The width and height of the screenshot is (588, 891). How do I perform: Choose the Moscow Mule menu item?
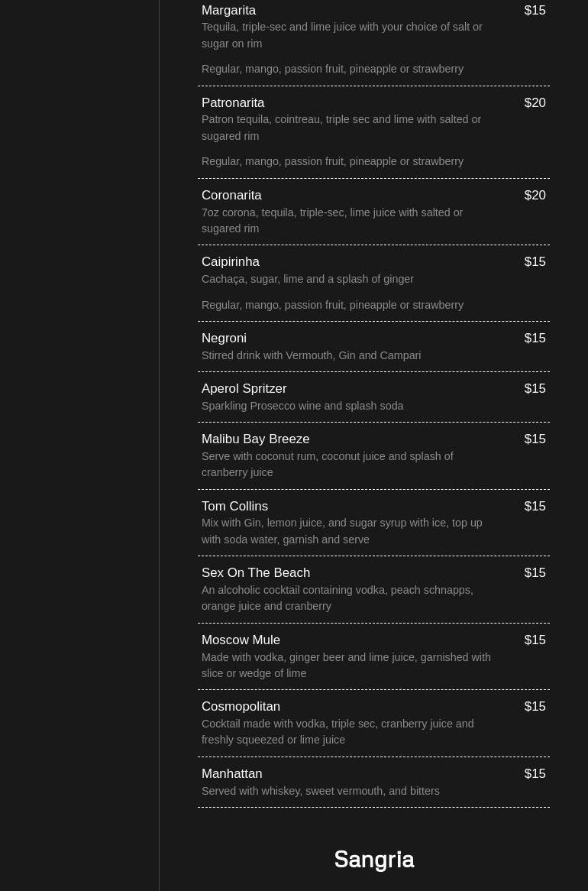coord(241,640)
